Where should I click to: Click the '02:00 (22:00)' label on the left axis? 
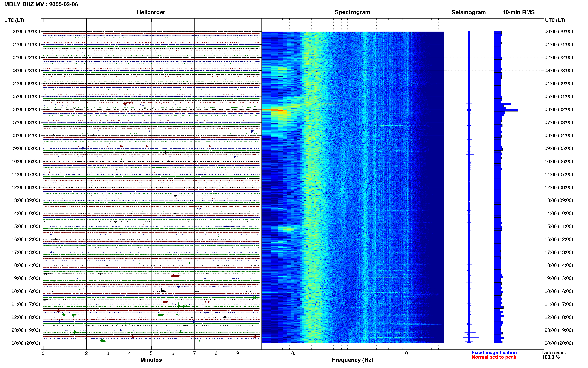pyautogui.click(x=26, y=57)
